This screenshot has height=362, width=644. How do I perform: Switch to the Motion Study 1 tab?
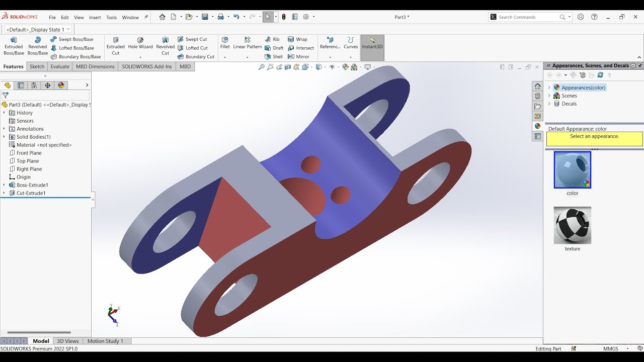105,341
